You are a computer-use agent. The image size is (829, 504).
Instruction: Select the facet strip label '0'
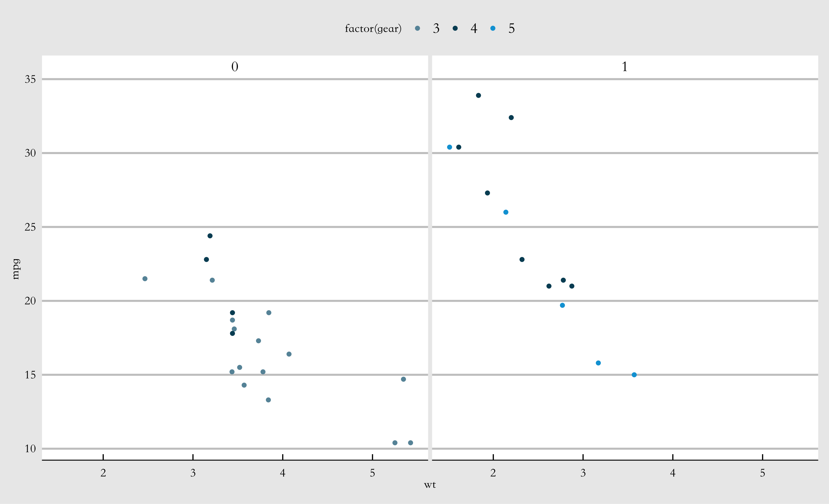235,66
